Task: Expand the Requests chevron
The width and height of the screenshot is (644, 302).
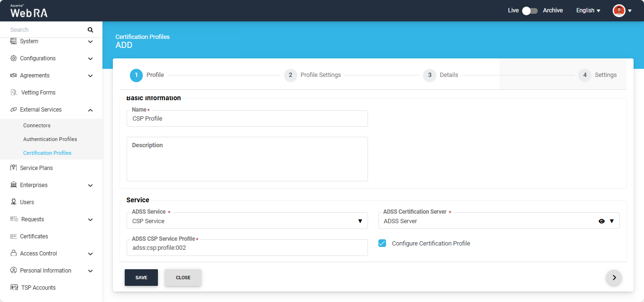Action: (91, 219)
